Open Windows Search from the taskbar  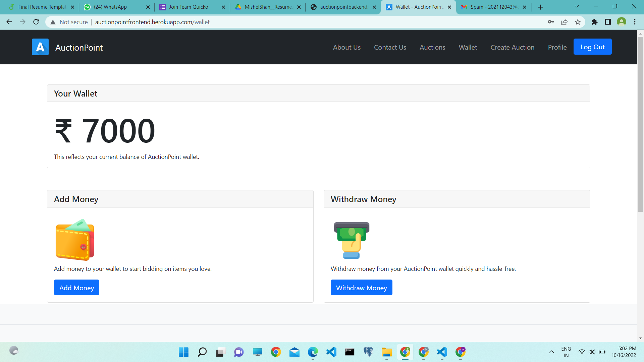pos(202,352)
